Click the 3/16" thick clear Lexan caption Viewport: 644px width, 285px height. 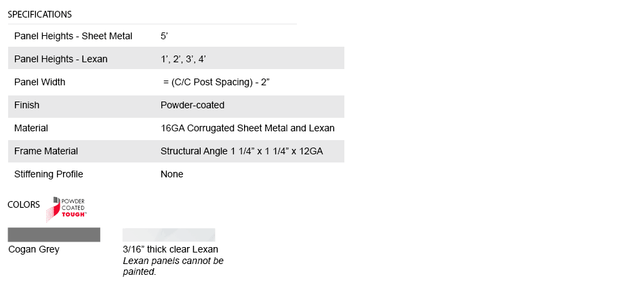pyautogui.click(x=170, y=249)
